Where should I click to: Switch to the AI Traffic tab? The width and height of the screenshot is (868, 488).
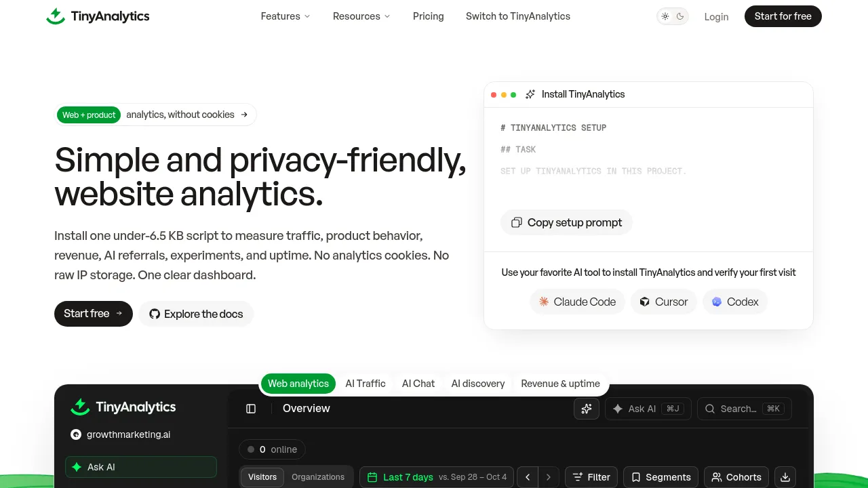366,384
